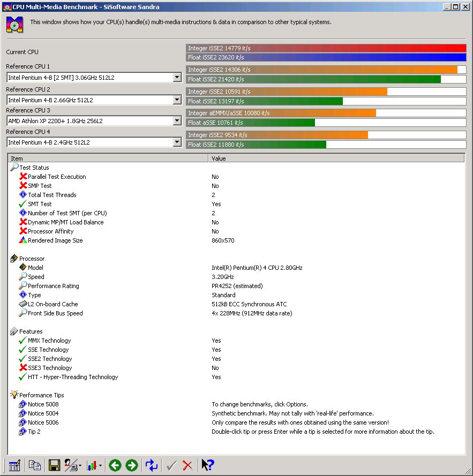Select the Front Side Bus Speed row
This screenshot has height=476, width=473.
pos(236,313)
